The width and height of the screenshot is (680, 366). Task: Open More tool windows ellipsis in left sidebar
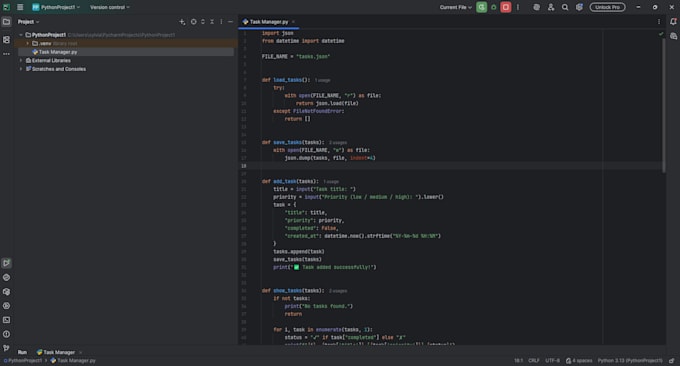tap(6, 54)
